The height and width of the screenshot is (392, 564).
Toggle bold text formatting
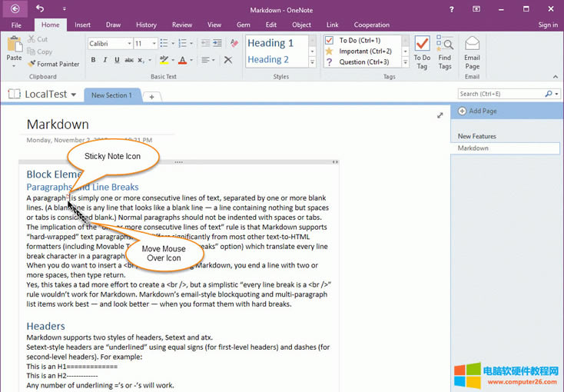pyautogui.click(x=92, y=60)
